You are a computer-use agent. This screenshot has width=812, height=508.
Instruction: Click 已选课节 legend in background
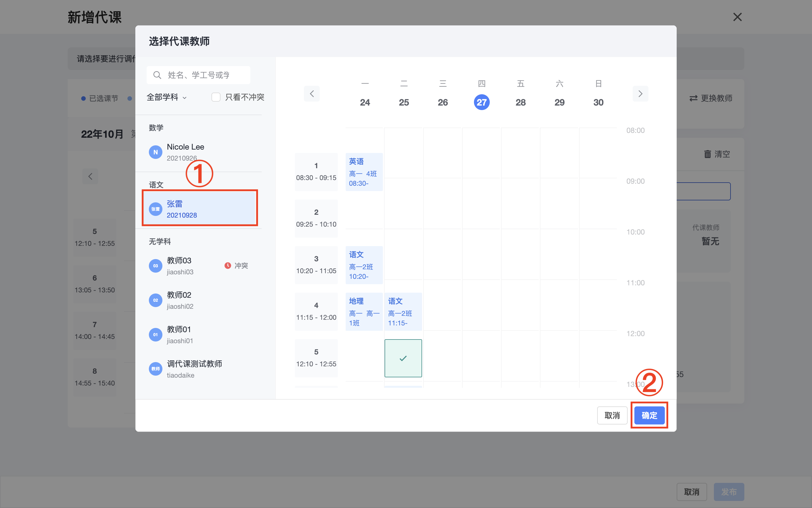[x=100, y=98]
